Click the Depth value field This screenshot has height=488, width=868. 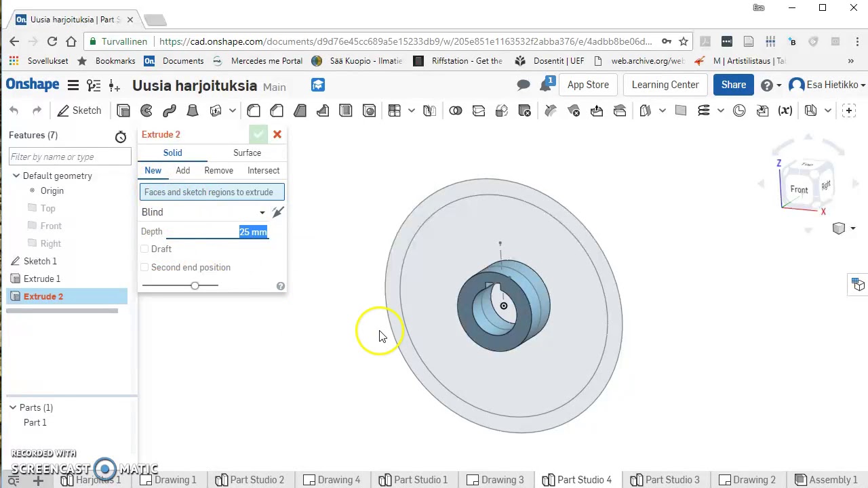click(x=217, y=232)
